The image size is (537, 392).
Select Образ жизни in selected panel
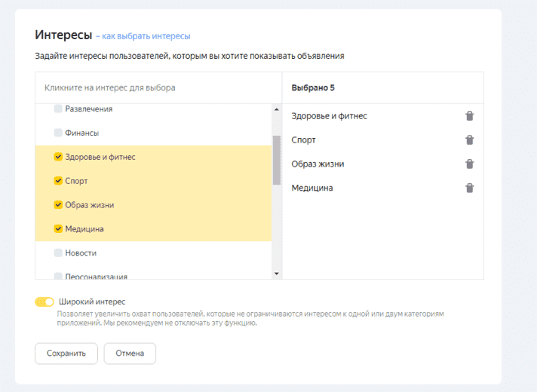[x=318, y=164]
